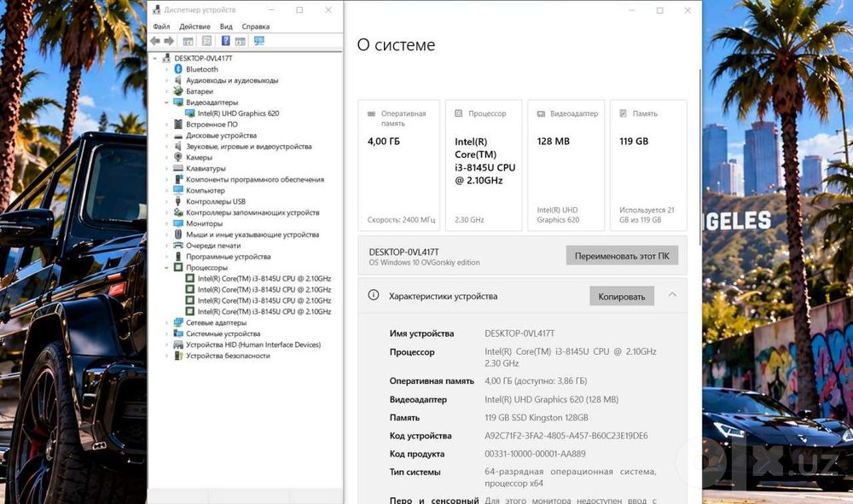
Task: Click the Back arrow in Device Manager toolbar
Action: pos(155,41)
